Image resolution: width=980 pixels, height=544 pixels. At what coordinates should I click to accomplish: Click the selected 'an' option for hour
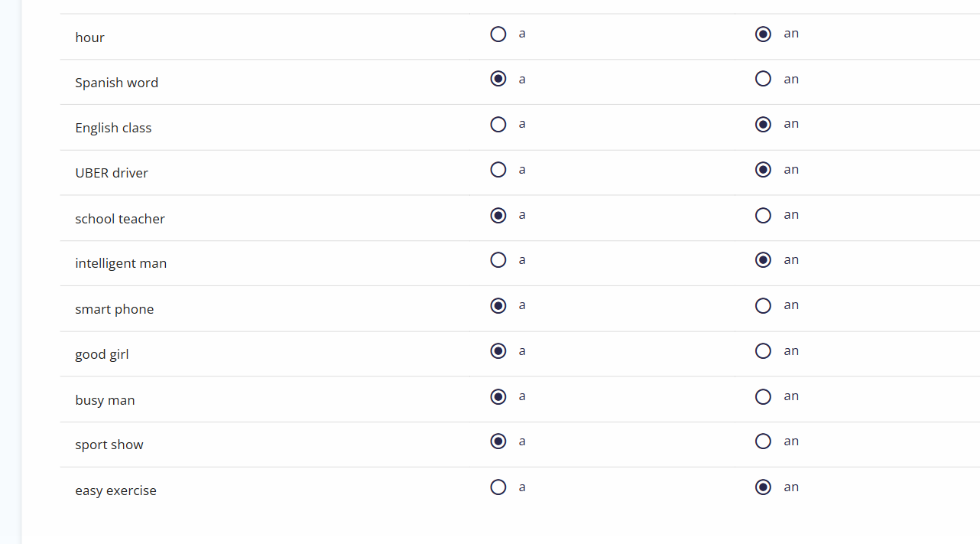pyautogui.click(x=763, y=34)
